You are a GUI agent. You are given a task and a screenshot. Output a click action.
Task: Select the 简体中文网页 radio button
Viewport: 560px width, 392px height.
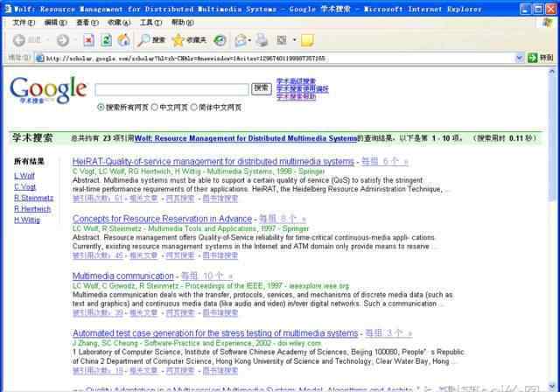click(193, 107)
